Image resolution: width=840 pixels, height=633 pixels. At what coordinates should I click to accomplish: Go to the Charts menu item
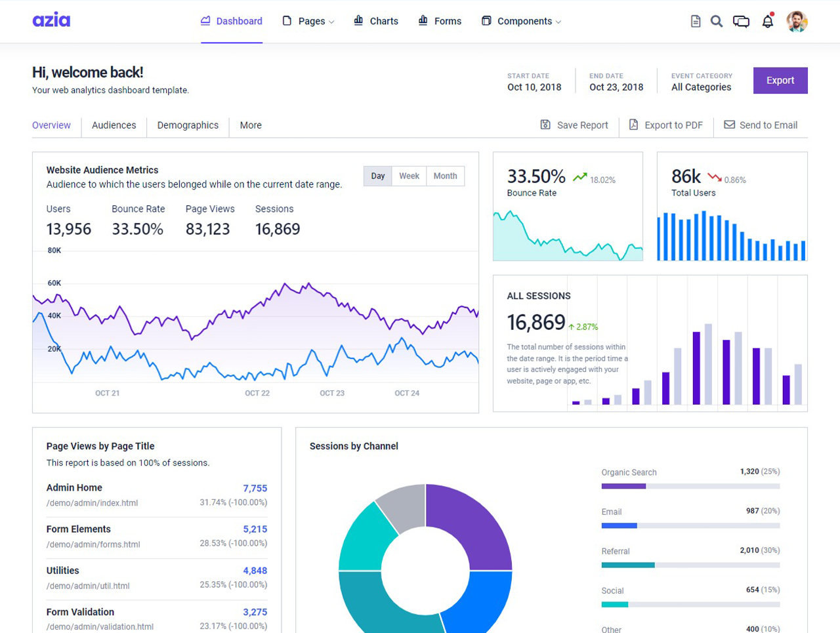pos(376,21)
